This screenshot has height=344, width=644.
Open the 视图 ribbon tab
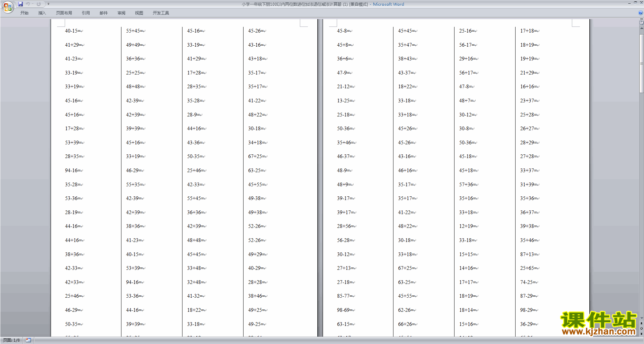(x=139, y=13)
